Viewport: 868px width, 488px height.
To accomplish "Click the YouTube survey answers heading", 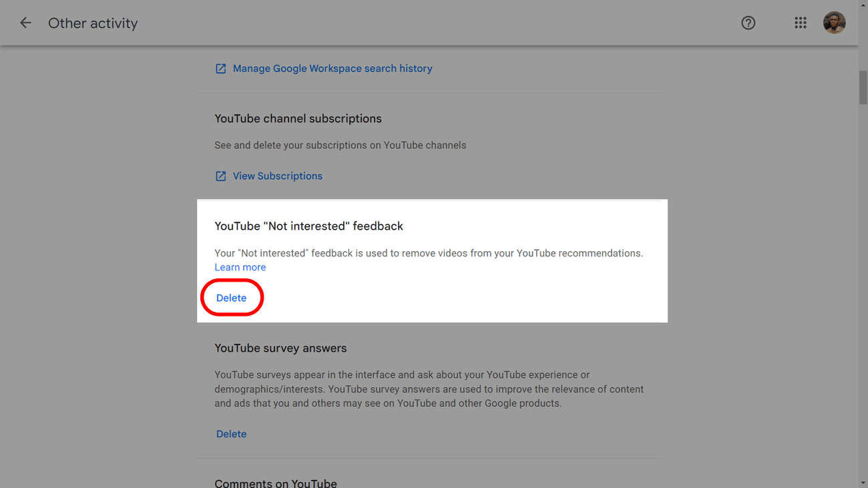I will [x=280, y=348].
